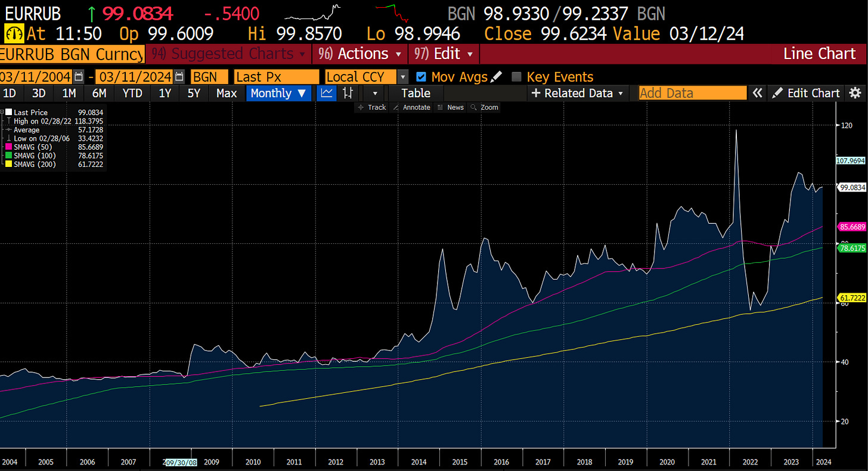
Task: Click the yellow SMAVG (200) color swatch
Action: pyautogui.click(x=8, y=164)
